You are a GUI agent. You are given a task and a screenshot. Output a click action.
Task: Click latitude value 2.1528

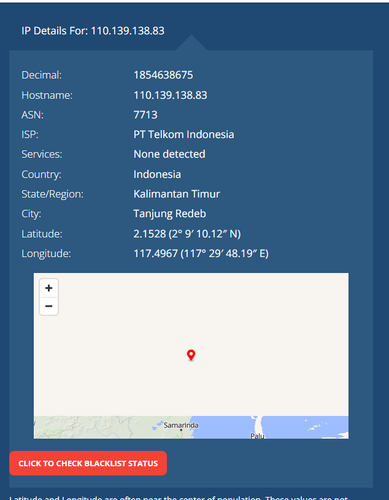click(x=187, y=234)
